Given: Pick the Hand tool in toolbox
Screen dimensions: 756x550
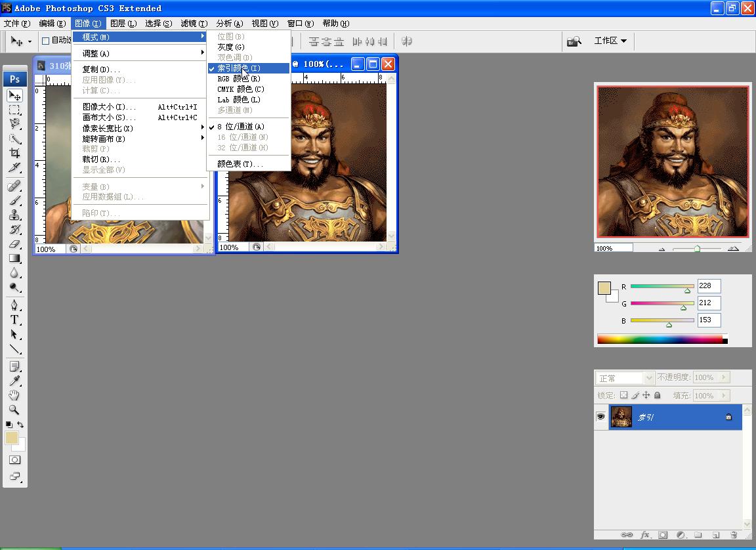Looking at the screenshot, I should [x=14, y=395].
